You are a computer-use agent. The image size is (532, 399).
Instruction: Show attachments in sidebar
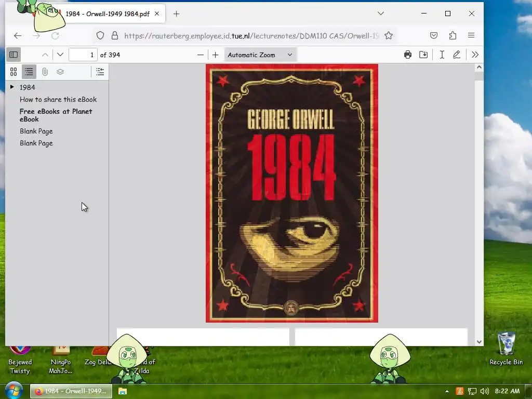(45, 72)
